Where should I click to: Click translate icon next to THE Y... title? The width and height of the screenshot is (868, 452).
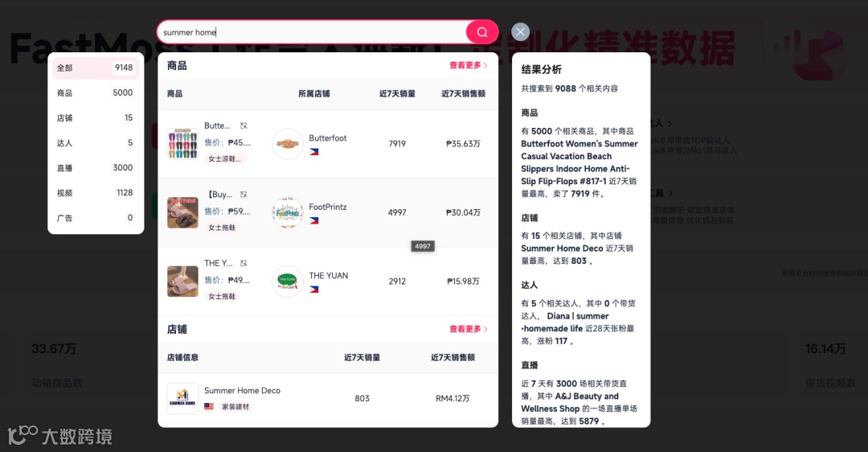(244, 263)
